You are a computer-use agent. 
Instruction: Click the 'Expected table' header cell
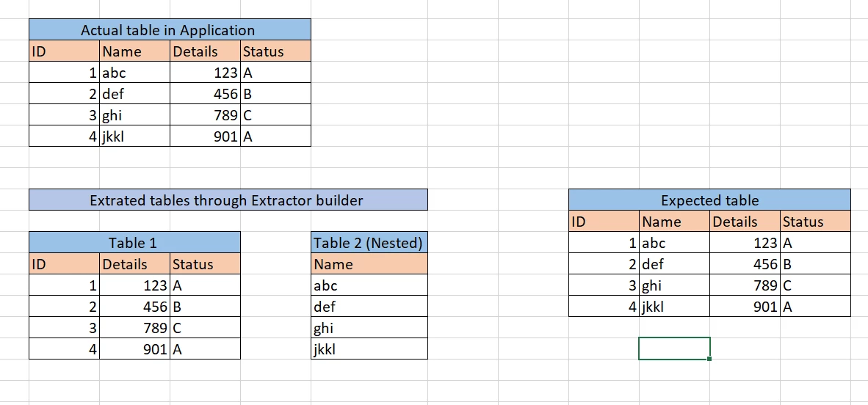(x=709, y=200)
